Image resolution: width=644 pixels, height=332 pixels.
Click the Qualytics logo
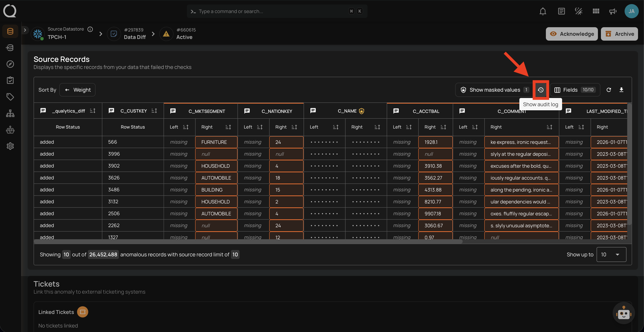[x=10, y=11]
